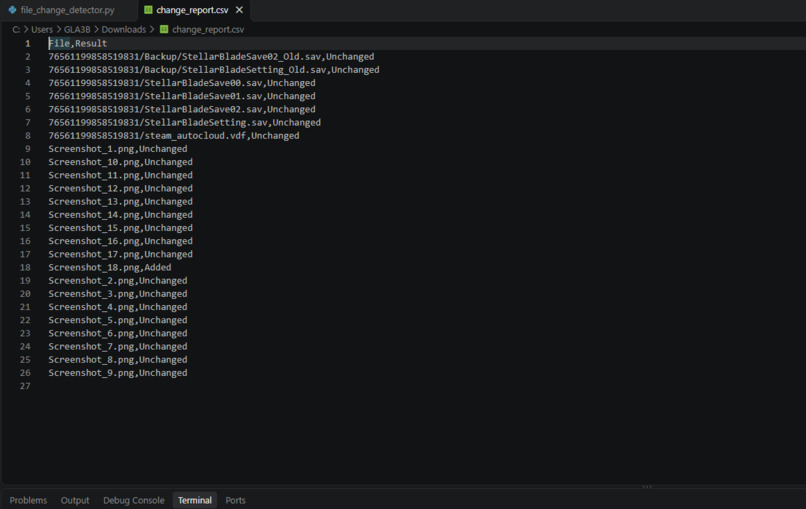Image resolution: width=806 pixels, height=509 pixels.
Task: Click line number 1 in the gutter
Action: point(28,43)
